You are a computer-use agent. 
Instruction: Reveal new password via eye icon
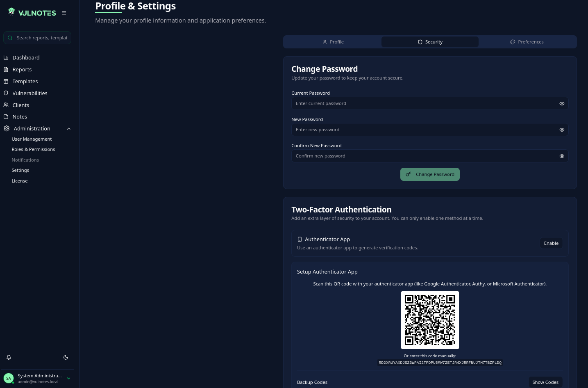562,130
